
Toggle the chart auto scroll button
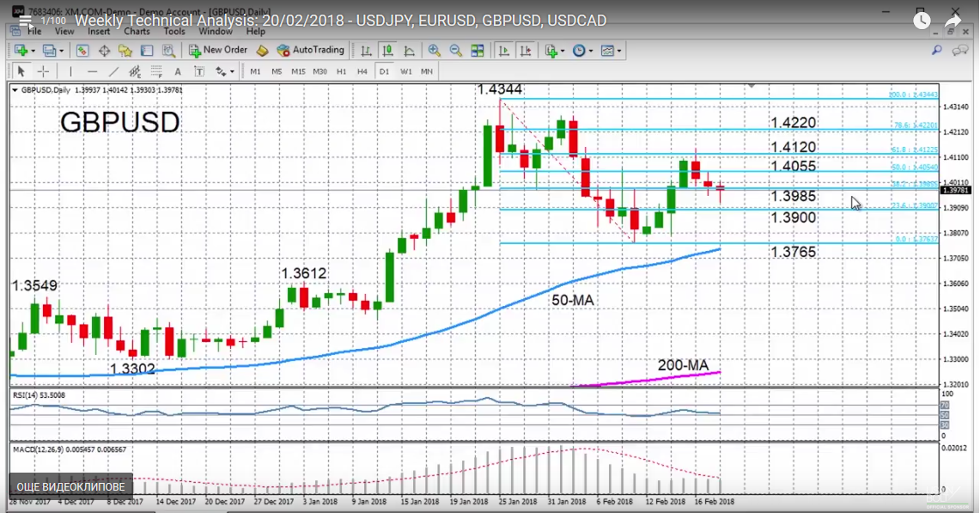coord(502,51)
